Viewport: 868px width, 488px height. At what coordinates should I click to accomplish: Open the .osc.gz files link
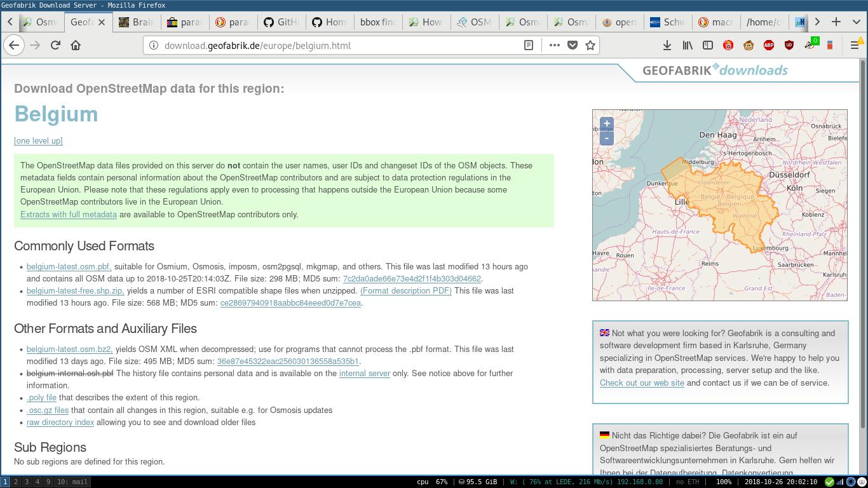[x=48, y=410]
